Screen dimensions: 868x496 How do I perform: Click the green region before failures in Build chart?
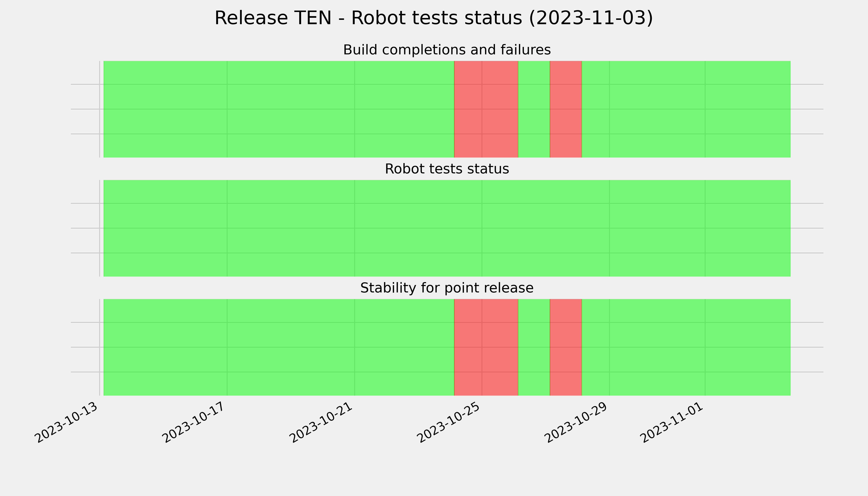tap(279, 109)
